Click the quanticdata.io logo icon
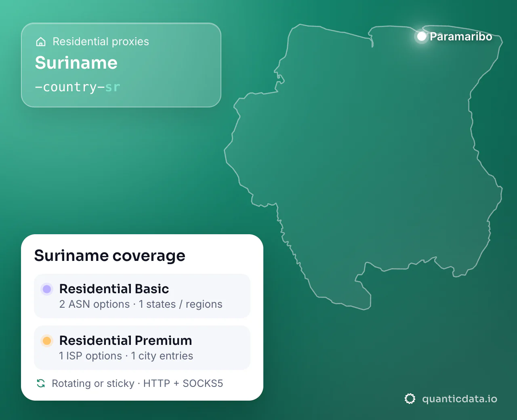The height and width of the screenshot is (420, 517). [x=410, y=399]
